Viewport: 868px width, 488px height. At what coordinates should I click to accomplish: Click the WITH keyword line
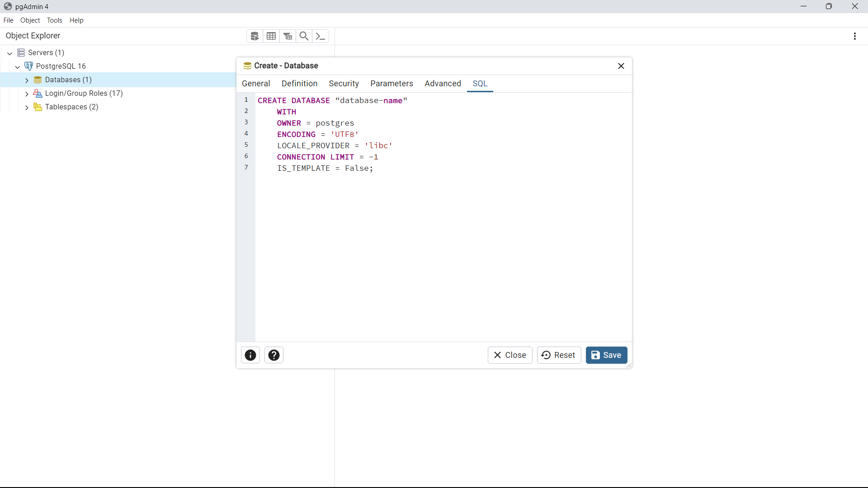coord(287,112)
